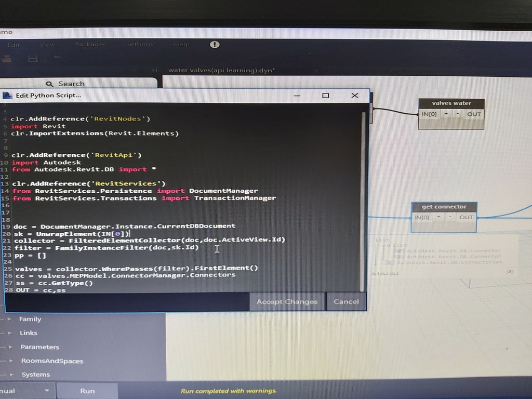Click the Accept Changes button

coord(286,301)
